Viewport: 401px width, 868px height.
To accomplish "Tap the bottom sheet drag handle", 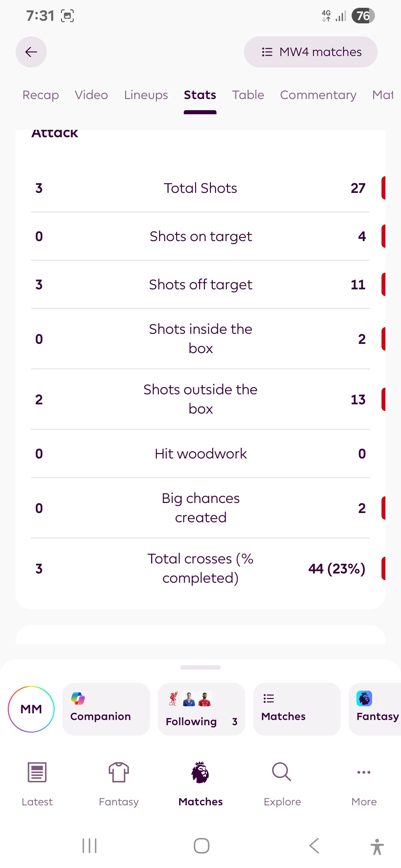I will (x=200, y=667).
